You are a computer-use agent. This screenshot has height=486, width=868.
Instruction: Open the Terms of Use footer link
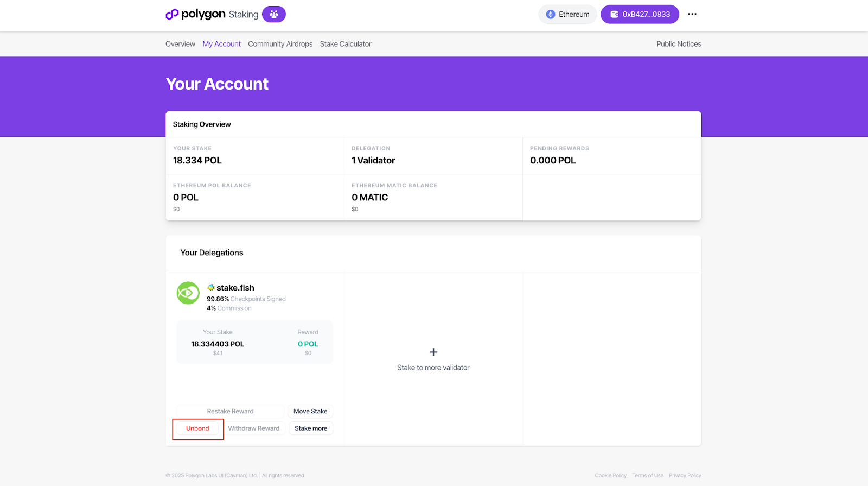[648, 475]
